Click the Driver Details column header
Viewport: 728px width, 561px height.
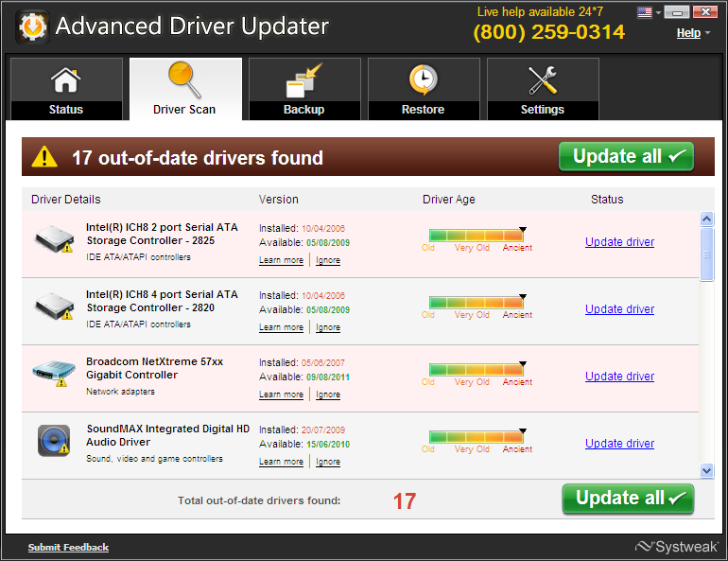[66, 200]
